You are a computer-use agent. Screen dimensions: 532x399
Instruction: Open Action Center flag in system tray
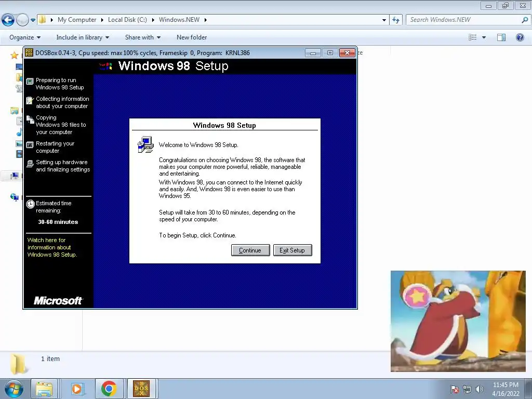[x=455, y=389]
